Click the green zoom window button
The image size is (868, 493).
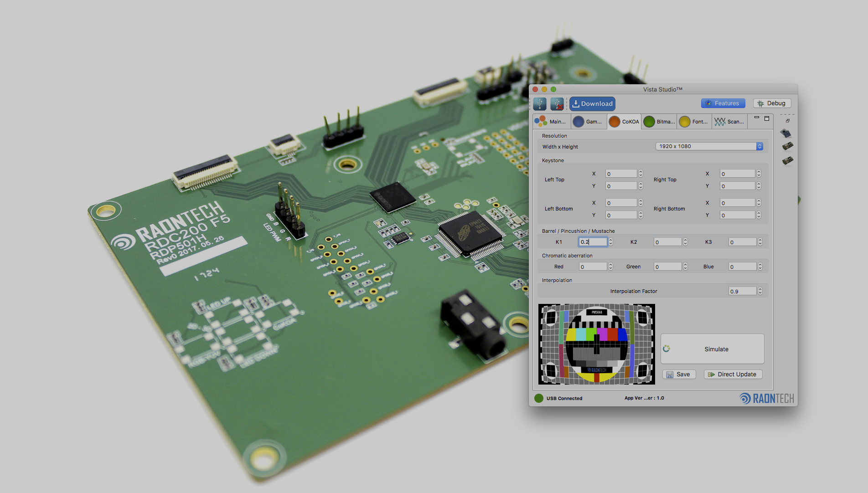553,89
